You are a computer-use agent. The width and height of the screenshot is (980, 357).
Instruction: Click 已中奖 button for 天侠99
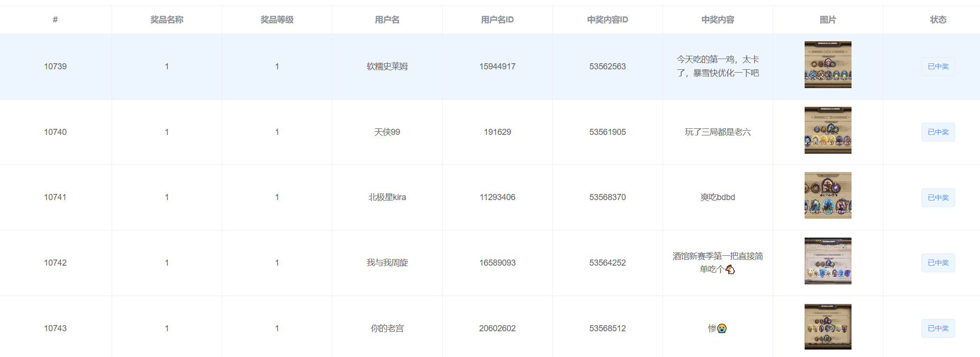pos(938,132)
